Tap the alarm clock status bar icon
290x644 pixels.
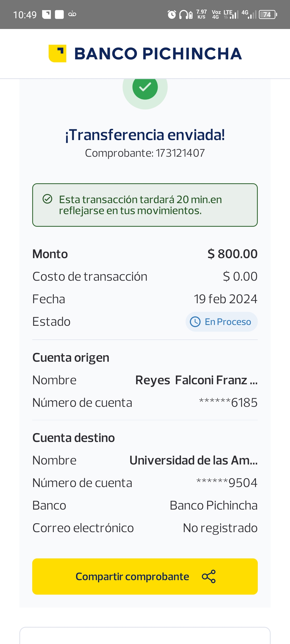pyautogui.click(x=172, y=14)
